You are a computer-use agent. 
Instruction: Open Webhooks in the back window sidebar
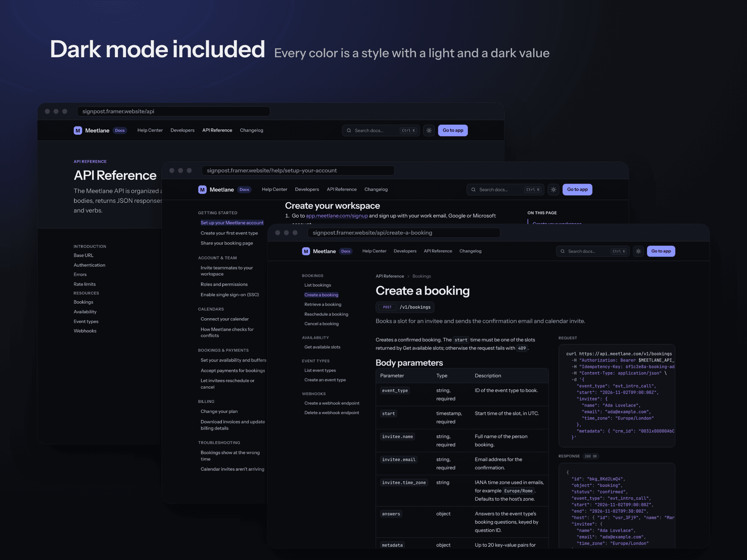point(85,331)
